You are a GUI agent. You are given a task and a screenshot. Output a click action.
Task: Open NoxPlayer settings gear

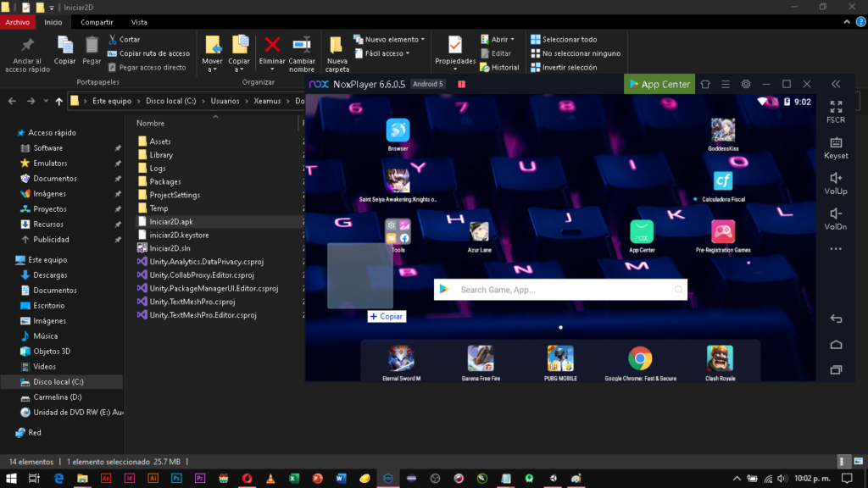tap(746, 84)
